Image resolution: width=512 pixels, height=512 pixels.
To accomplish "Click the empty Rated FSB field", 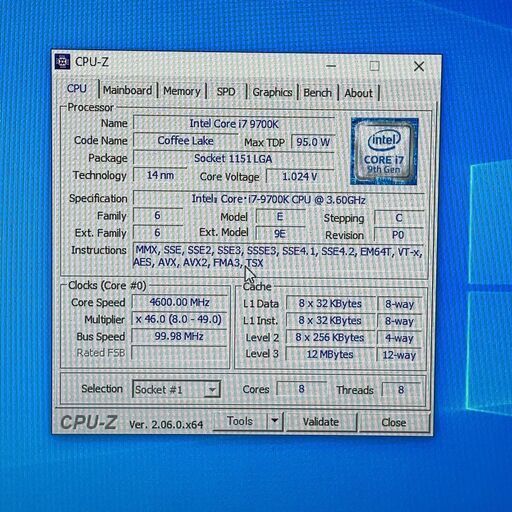I will click(179, 353).
